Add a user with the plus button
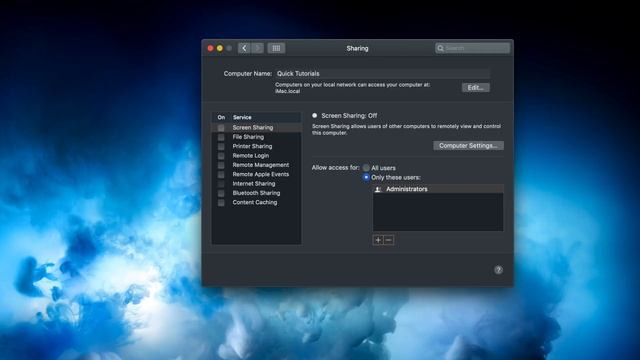Viewport: 640px width, 360px height. pos(378,240)
